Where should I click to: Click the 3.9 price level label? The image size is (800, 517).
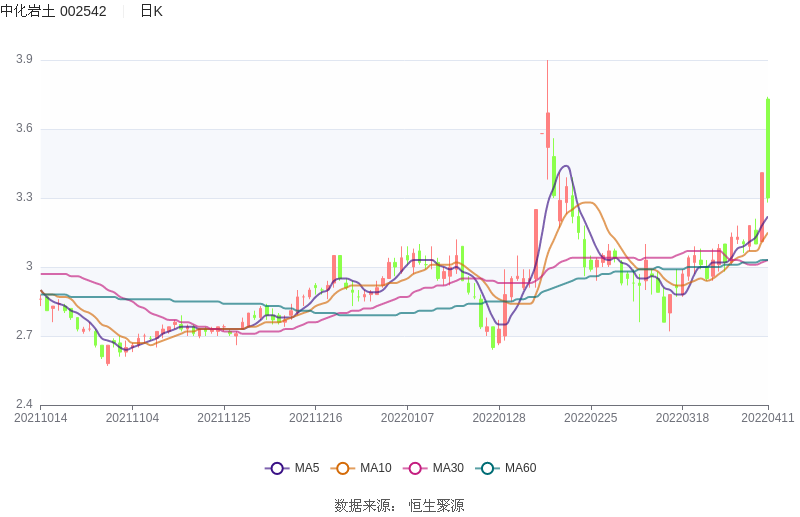point(24,60)
